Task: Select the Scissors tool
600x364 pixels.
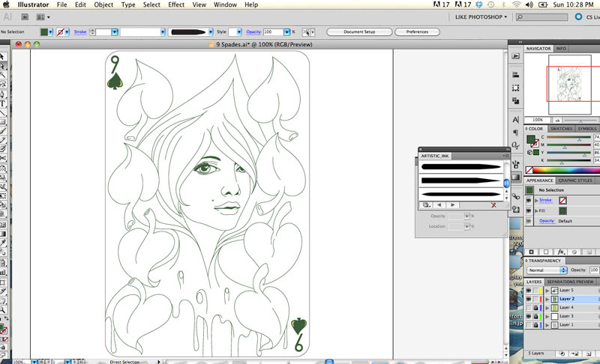Action: (2, 159)
